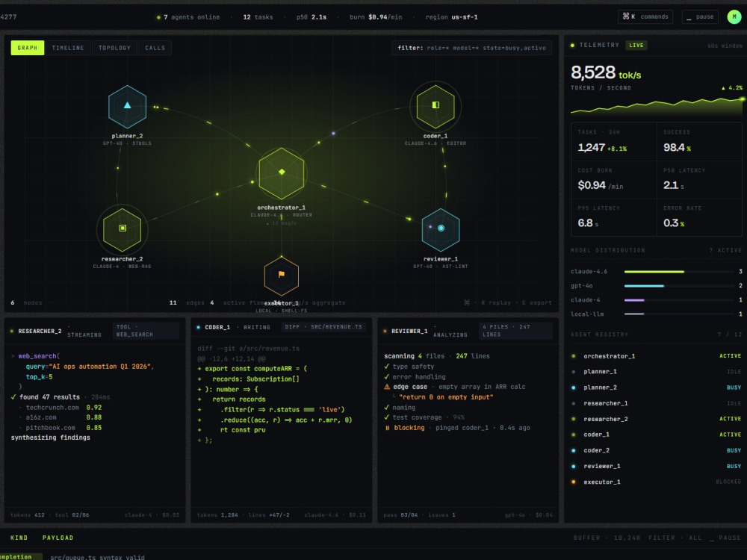Click the orchestrator_1 status dot in registry

(573, 355)
